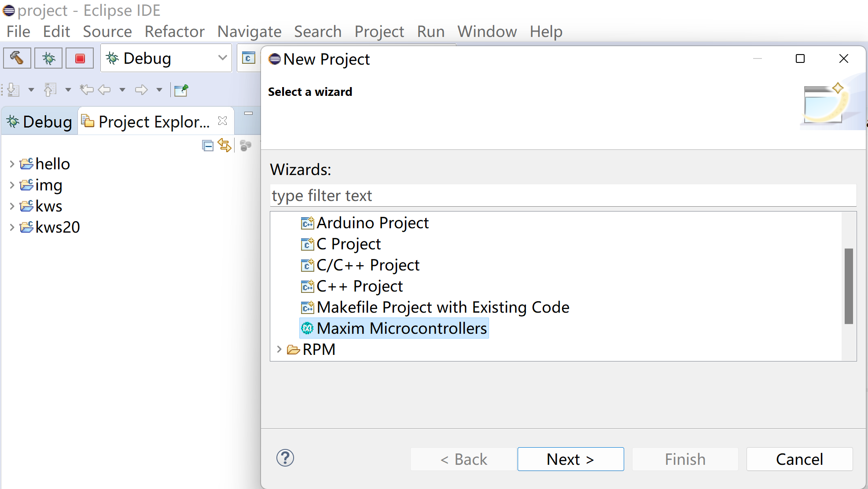Screen dimensions: 868x489
Task: Click the Maxim Microcontrollers wizard icon
Action: 307,328
